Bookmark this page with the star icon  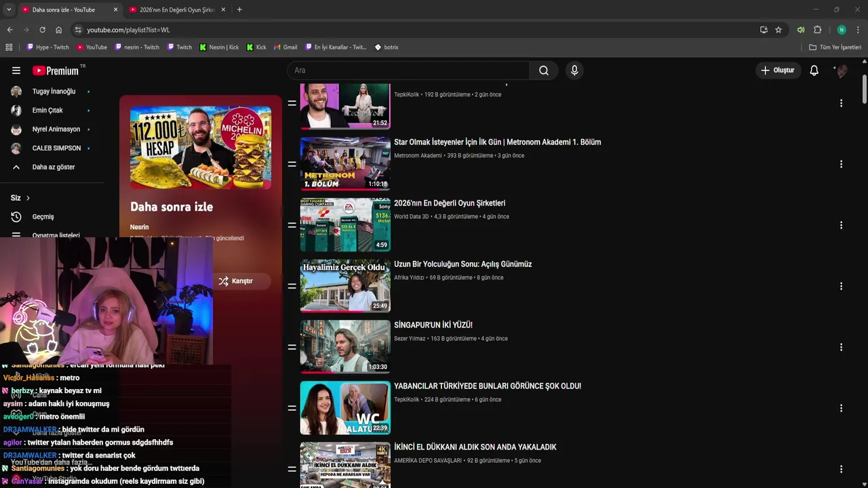tap(778, 30)
